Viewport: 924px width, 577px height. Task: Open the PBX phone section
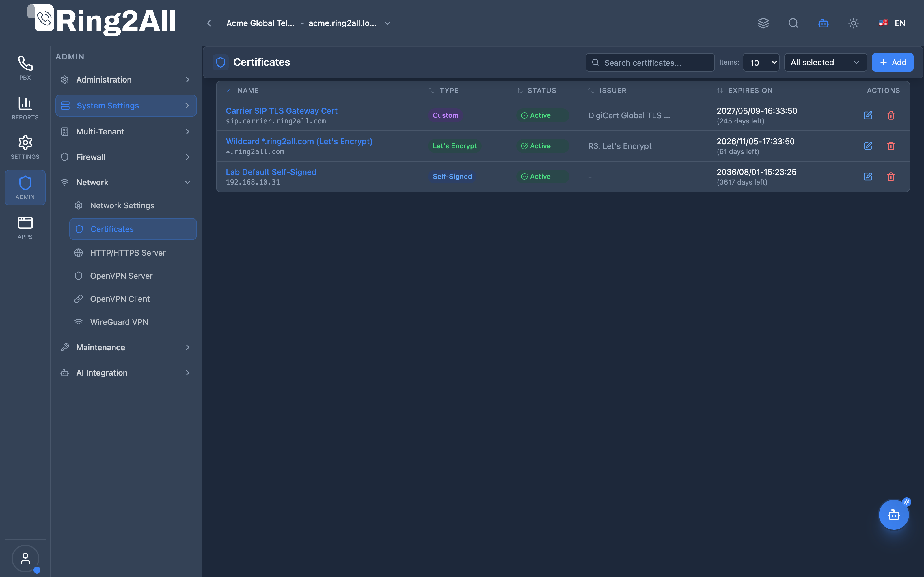[25, 68]
